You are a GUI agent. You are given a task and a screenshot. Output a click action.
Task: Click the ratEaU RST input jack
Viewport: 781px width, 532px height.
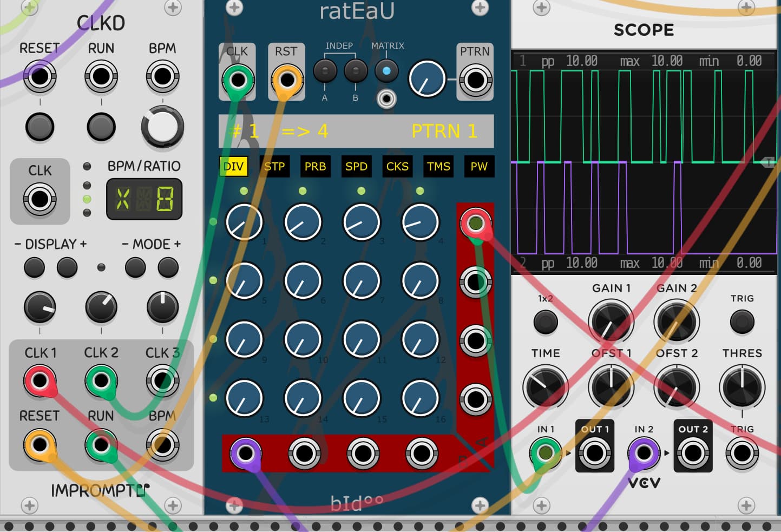(287, 80)
